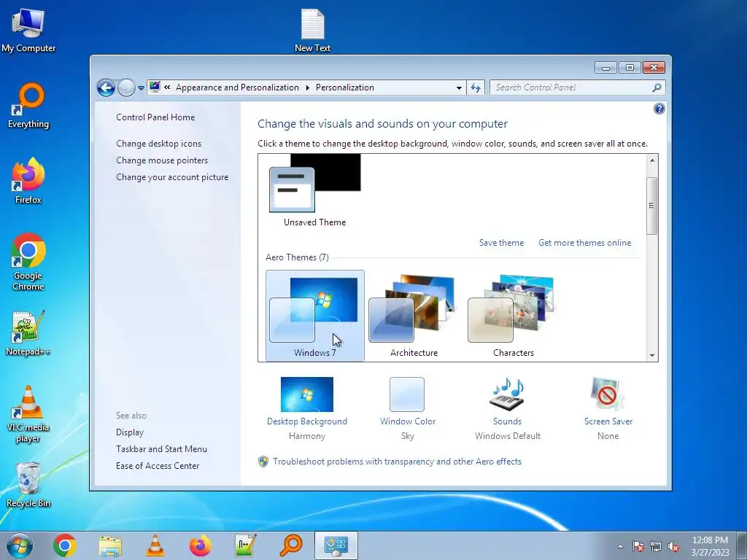Open Taskbar and Start Menu link
747x560 pixels.
tap(161, 449)
